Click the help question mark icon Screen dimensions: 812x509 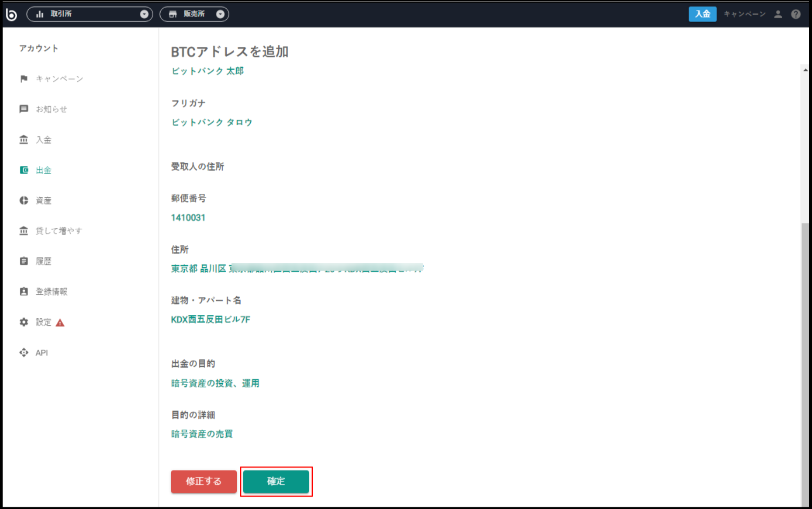(796, 14)
